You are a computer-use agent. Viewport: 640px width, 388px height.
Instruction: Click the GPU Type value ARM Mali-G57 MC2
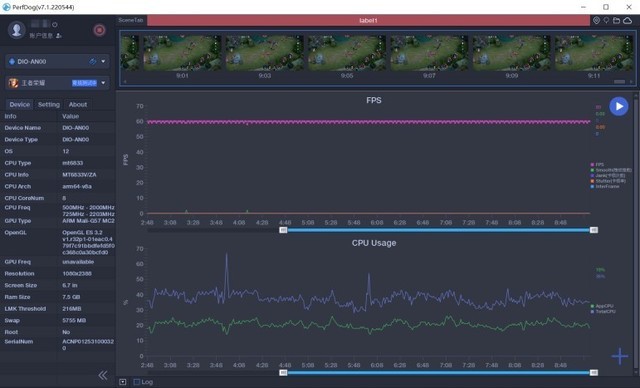(88, 221)
